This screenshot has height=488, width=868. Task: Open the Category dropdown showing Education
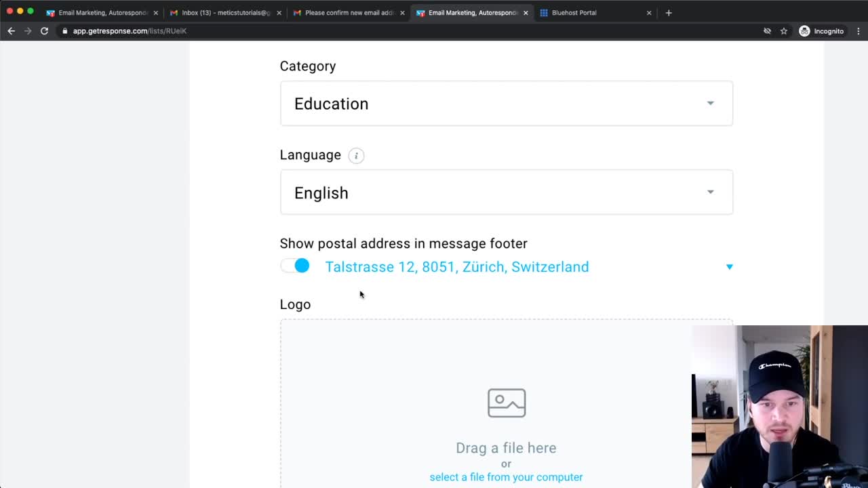pos(507,103)
